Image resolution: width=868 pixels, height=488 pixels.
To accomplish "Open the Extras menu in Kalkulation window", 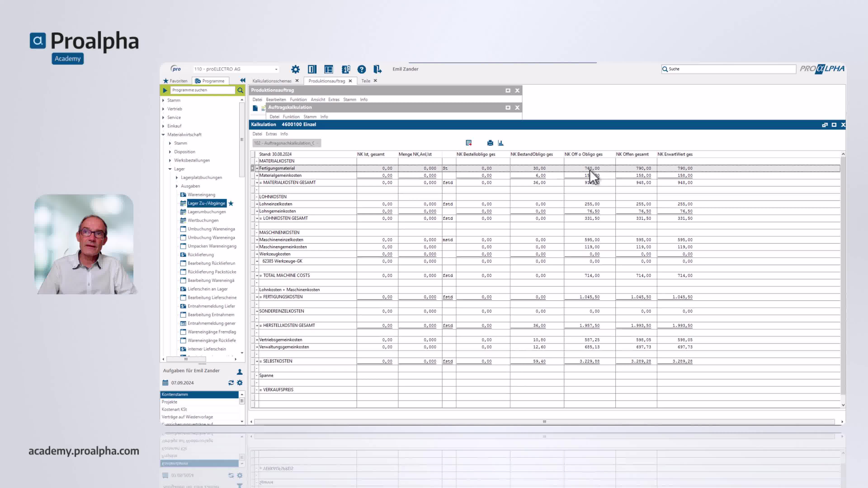I will [271, 134].
